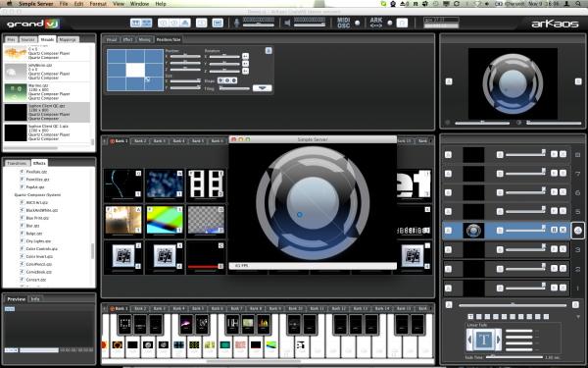Viewport: 588px width, 368px height.
Task: Select the first T transition slot
Action: point(471,317)
